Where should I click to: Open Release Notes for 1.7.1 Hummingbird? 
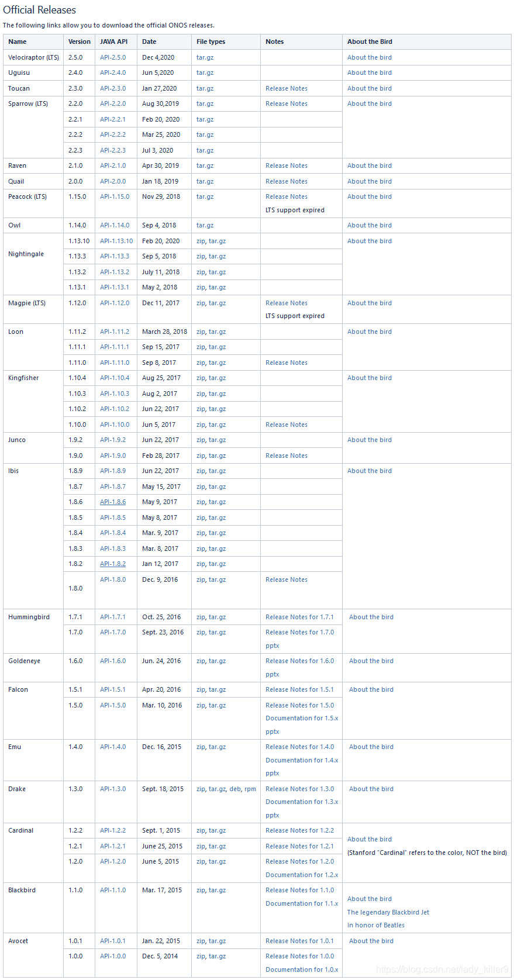(300, 616)
